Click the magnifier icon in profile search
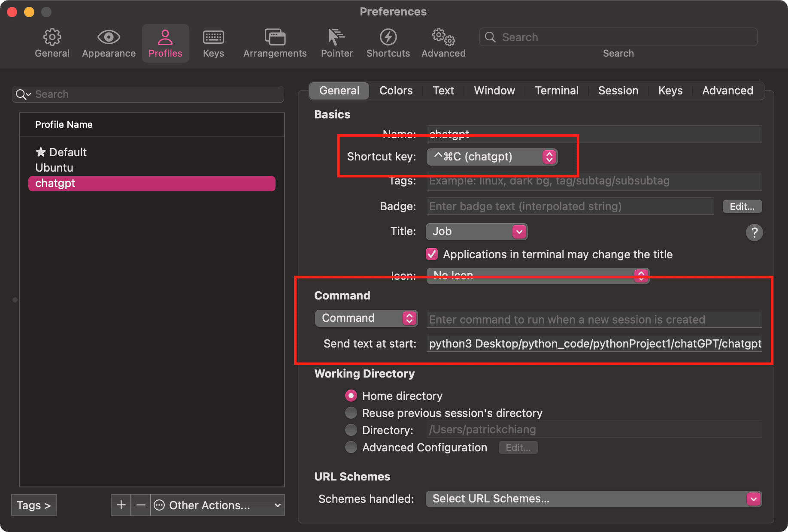The width and height of the screenshot is (788, 532). click(x=23, y=94)
